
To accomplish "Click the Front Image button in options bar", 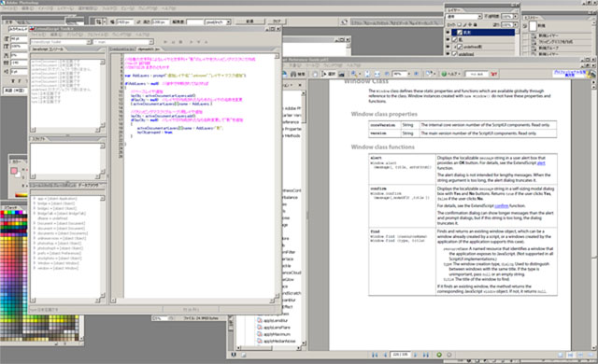I will [x=250, y=21].
